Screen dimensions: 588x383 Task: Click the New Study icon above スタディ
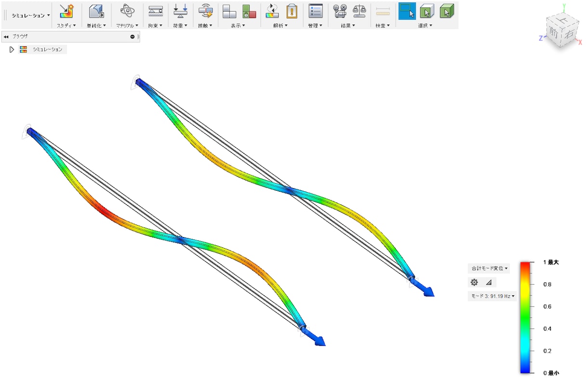67,11
